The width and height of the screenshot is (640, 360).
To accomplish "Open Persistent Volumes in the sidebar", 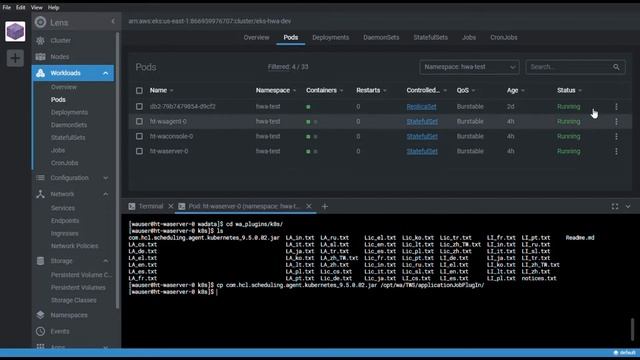I will tap(78, 288).
